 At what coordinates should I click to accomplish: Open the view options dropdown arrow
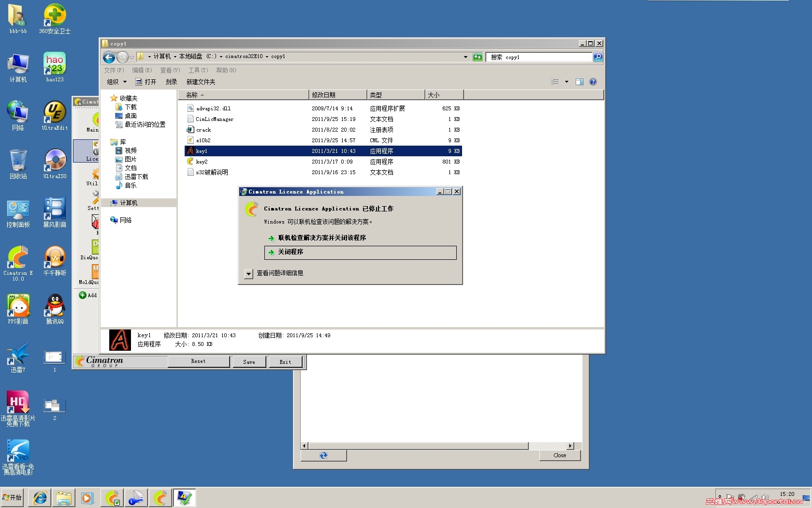click(x=566, y=82)
